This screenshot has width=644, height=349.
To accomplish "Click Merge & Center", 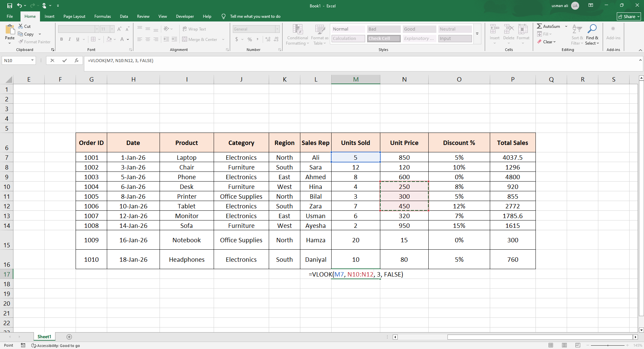I will [x=200, y=39].
